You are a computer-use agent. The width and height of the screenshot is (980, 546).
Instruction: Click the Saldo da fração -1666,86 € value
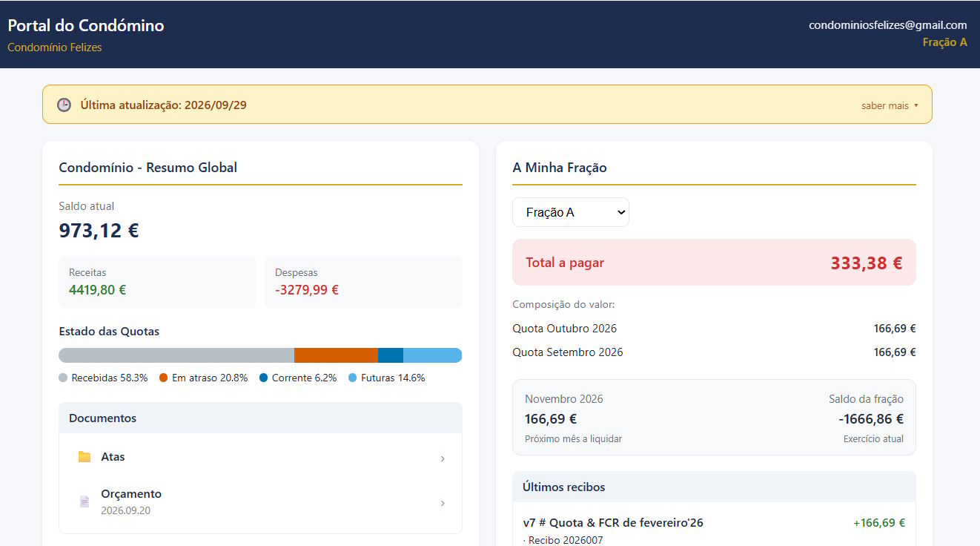point(871,419)
